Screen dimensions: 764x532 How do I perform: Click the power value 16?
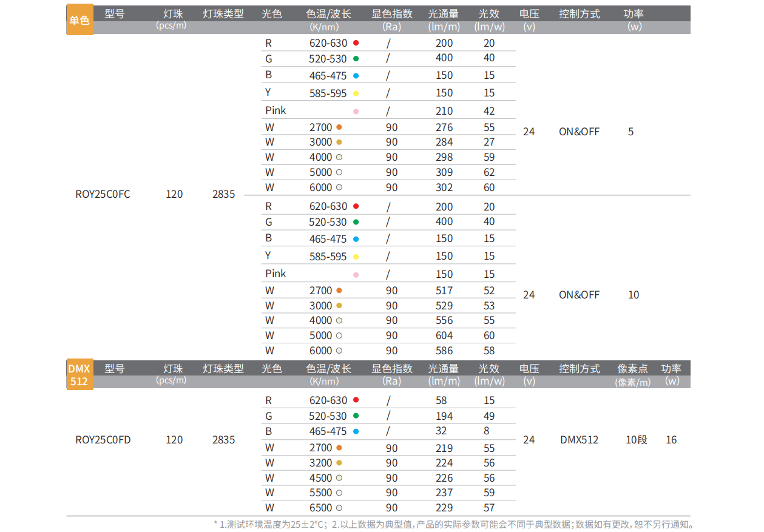coord(671,440)
